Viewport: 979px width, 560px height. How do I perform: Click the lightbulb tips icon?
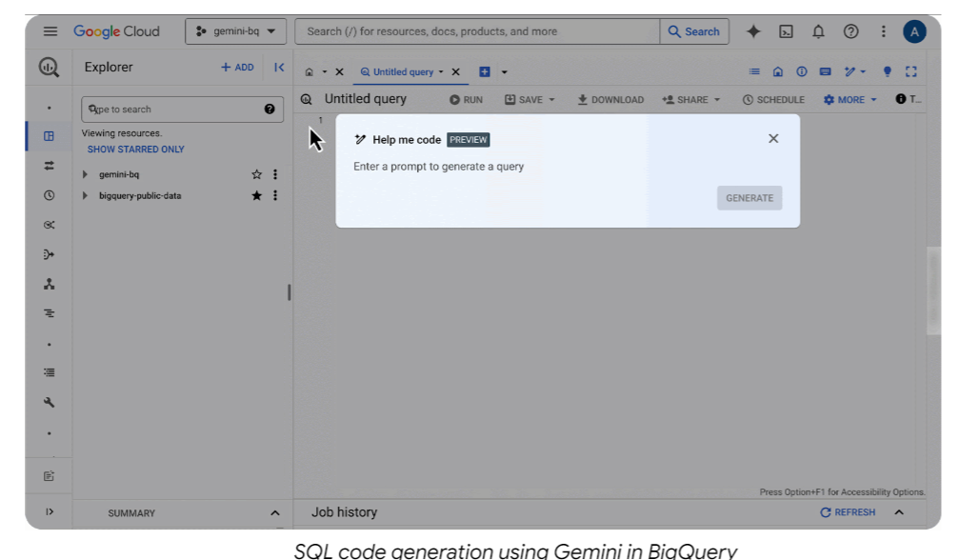point(888,71)
